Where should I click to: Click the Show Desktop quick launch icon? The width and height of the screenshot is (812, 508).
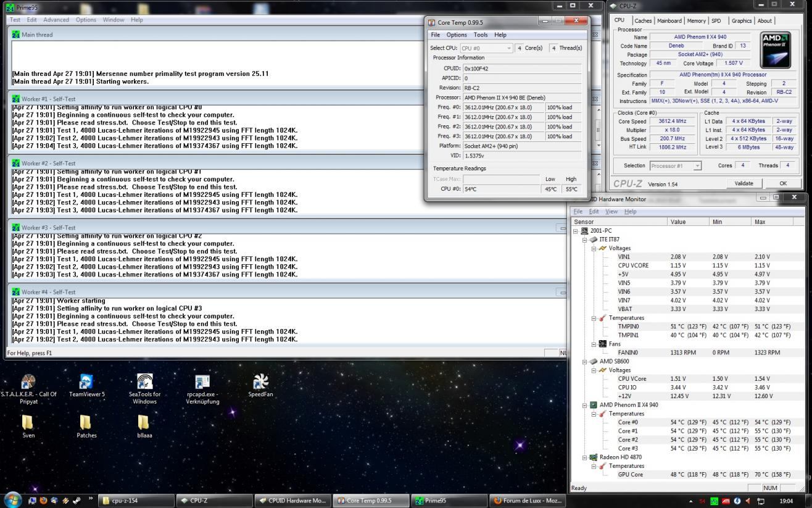click(x=33, y=501)
